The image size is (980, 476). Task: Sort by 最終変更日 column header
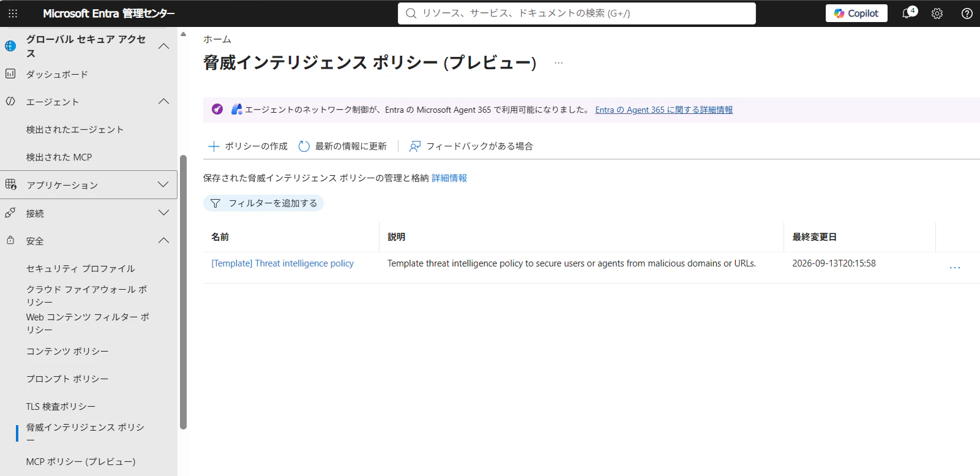pos(815,237)
